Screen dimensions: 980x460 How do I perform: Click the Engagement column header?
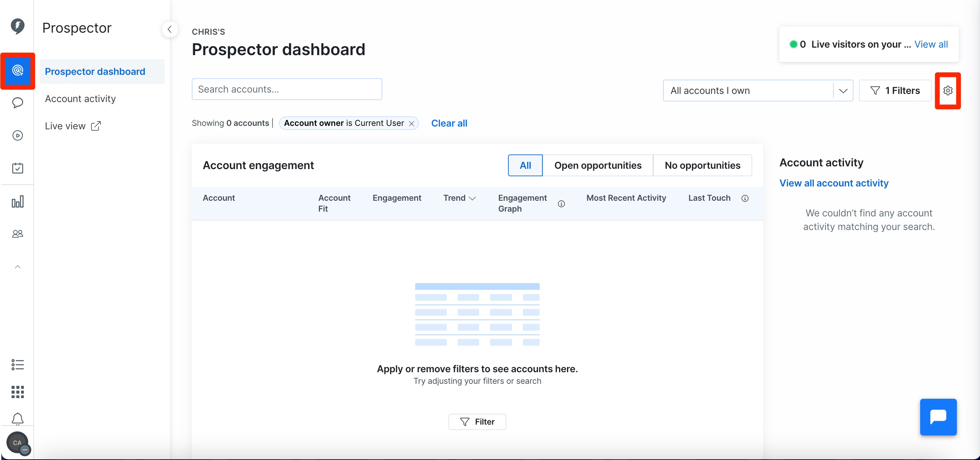coord(397,198)
